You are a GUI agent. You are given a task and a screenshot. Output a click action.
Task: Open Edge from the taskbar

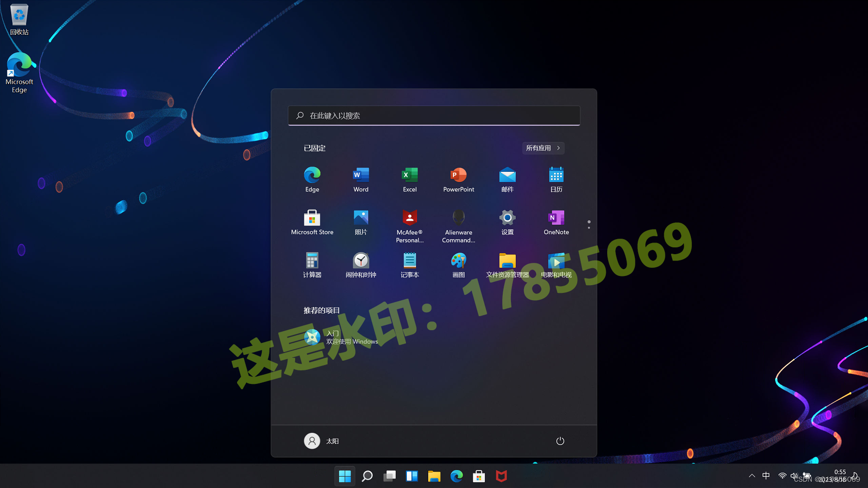point(456,476)
